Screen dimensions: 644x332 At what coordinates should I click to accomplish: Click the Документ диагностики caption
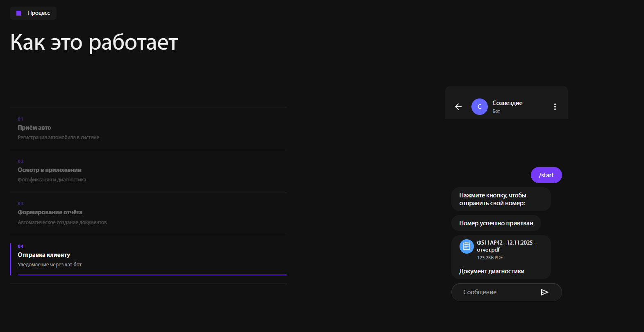pos(492,271)
